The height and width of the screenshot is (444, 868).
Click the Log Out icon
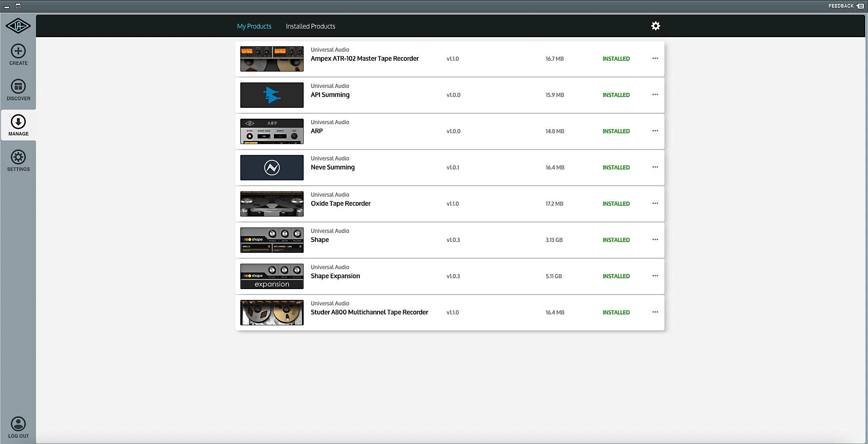(18, 428)
